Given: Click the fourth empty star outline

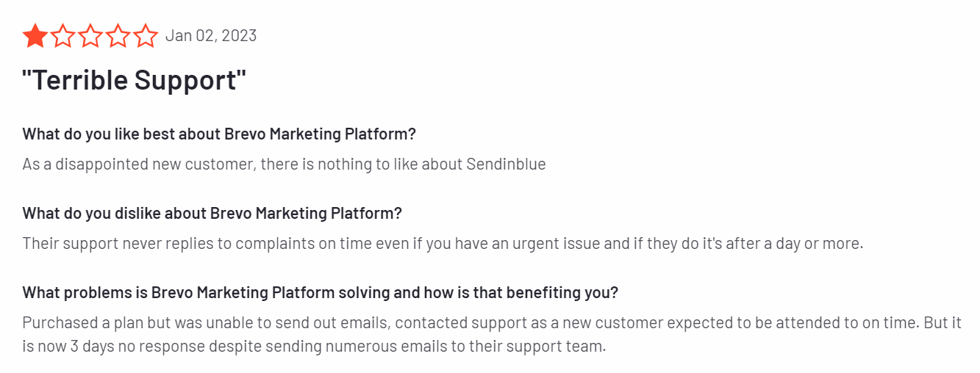Looking at the screenshot, I should tap(118, 35).
